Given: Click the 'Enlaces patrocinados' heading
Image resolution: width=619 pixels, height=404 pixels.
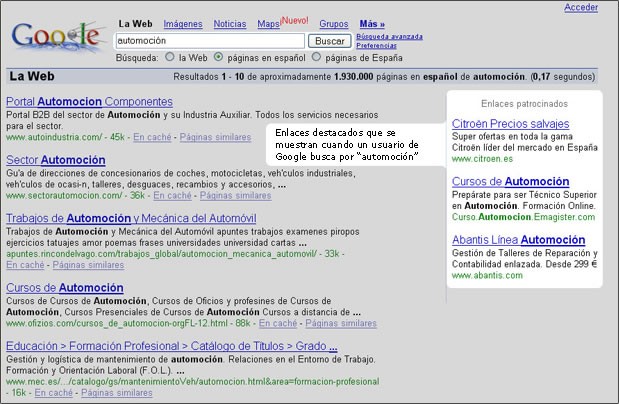Looking at the screenshot, I should coord(524,104).
